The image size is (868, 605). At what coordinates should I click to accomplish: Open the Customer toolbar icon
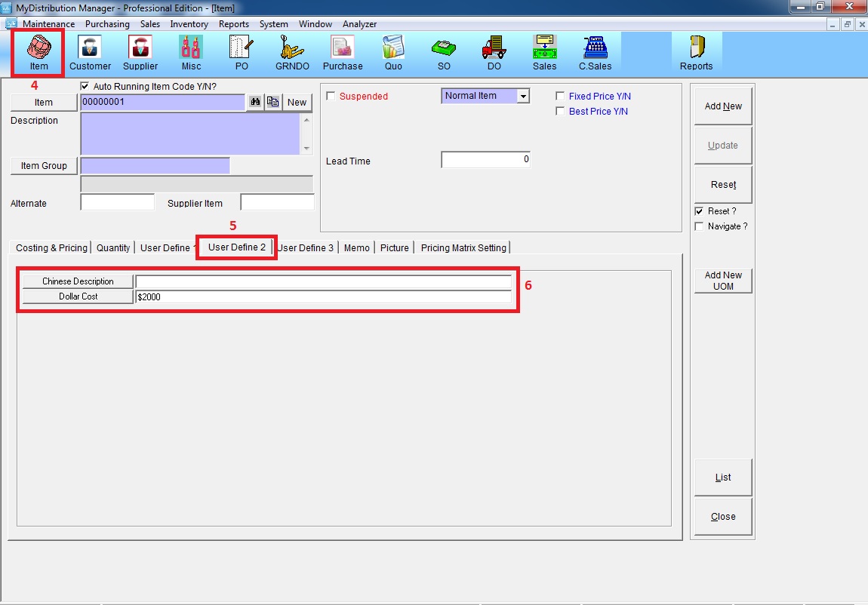pyautogui.click(x=90, y=53)
